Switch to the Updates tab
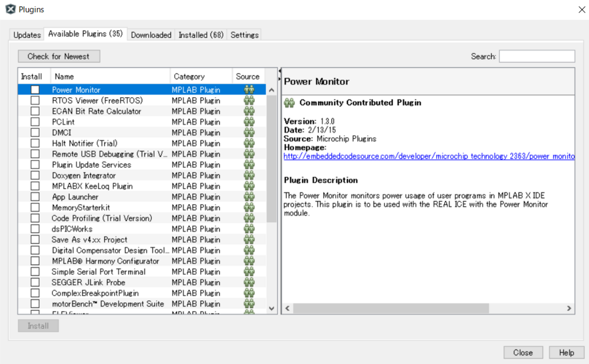The image size is (589, 364). click(x=27, y=35)
